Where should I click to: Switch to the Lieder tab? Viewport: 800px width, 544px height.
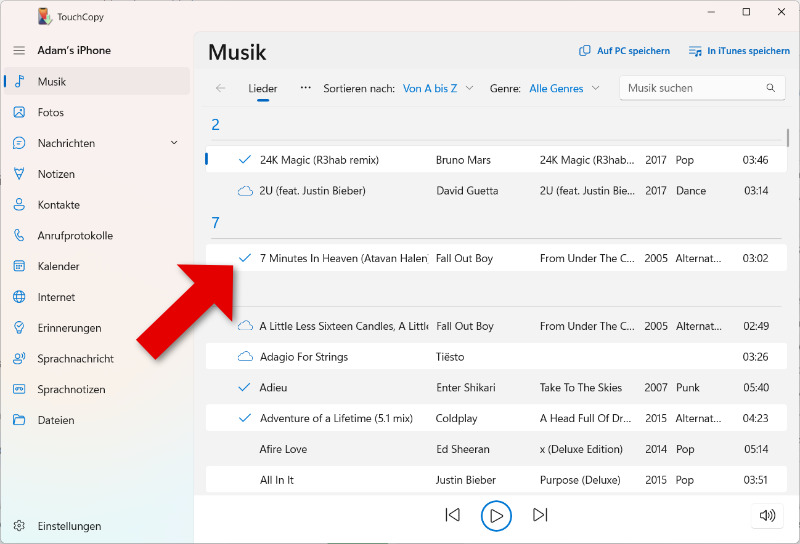click(263, 88)
